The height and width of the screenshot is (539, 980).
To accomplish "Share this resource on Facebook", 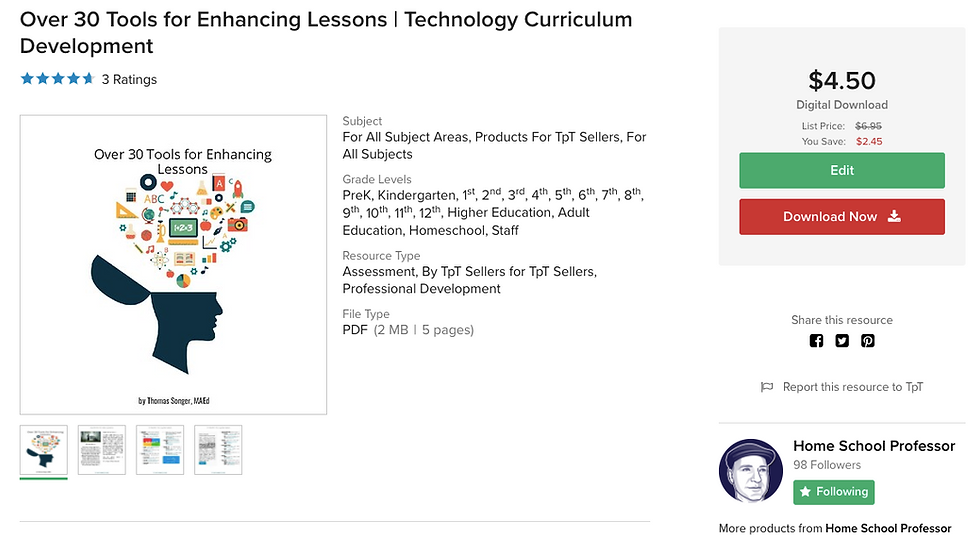I will coord(816,341).
